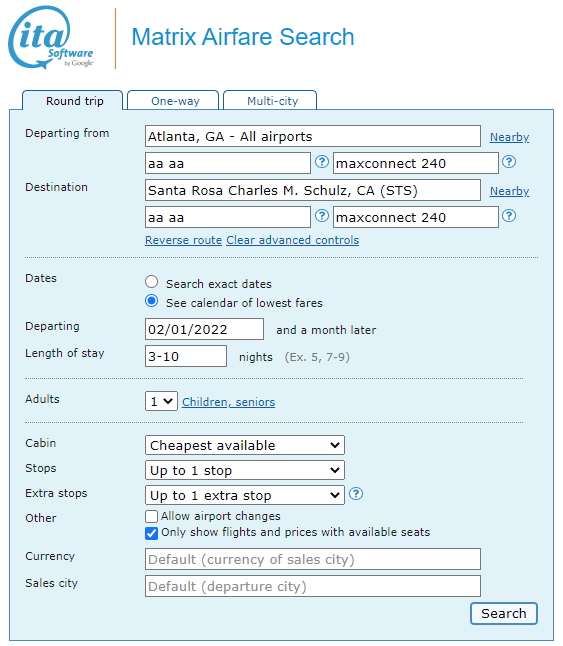The height and width of the screenshot is (646, 563).
Task: Open help icon beside destination maxconnect field
Action: click(509, 215)
